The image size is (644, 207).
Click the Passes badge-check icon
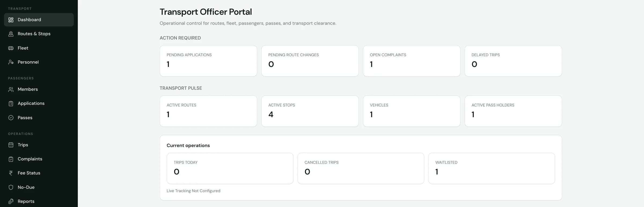11,118
